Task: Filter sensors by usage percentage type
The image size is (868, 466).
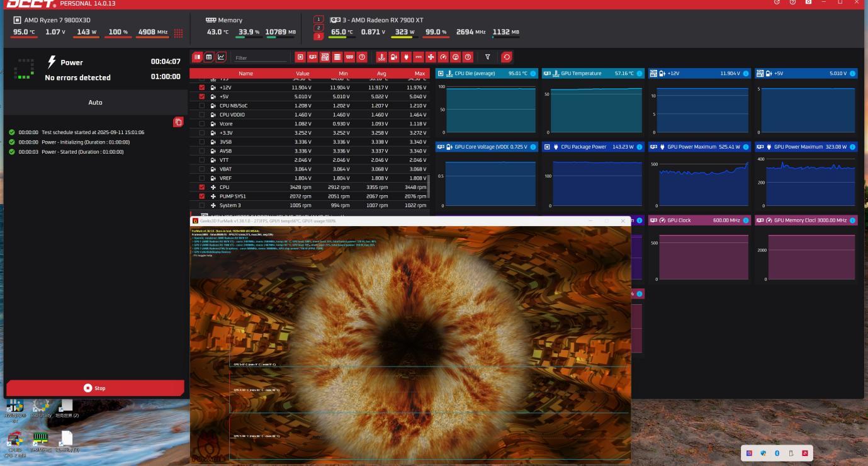Action: pyautogui.click(x=455, y=57)
